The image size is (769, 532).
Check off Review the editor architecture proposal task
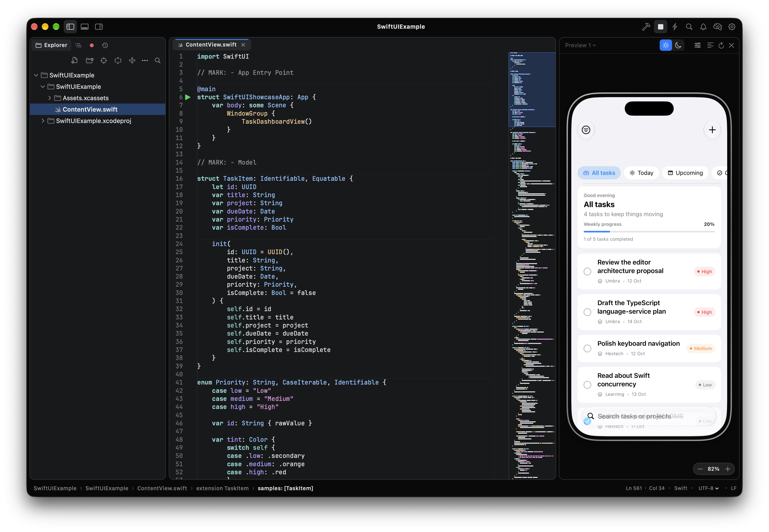tap(587, 271)
